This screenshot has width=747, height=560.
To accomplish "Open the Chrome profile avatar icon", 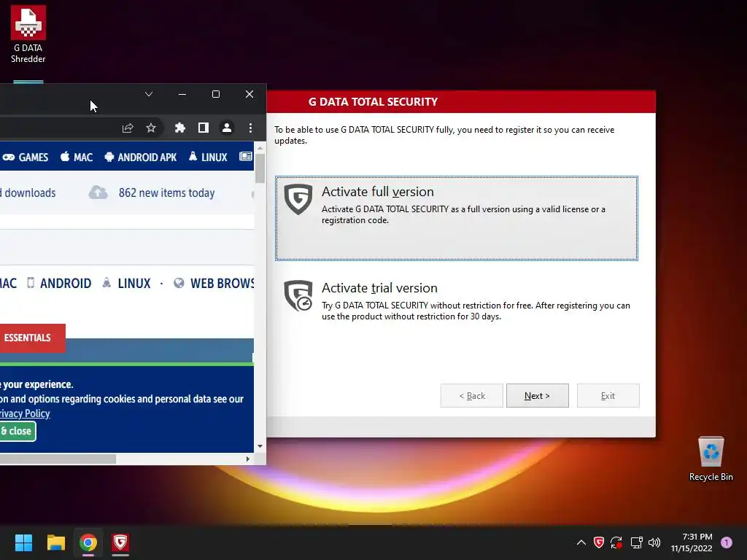I will coord(227,128).
